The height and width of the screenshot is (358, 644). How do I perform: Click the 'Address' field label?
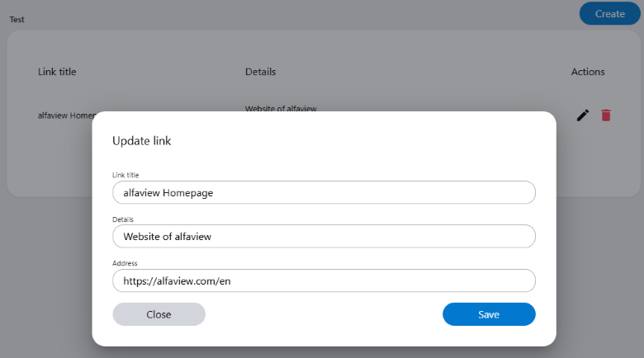pyautogui.click(x=125, y=263)
